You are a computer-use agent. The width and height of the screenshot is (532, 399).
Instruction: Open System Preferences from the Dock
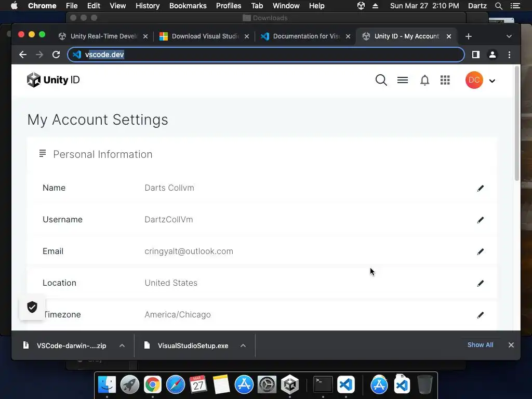(267, 384)
